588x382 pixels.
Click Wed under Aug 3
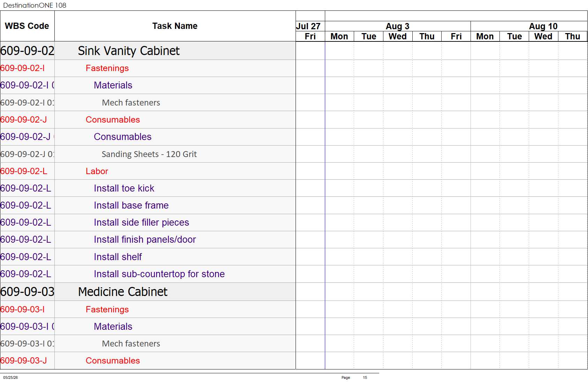tap(398, 37)
